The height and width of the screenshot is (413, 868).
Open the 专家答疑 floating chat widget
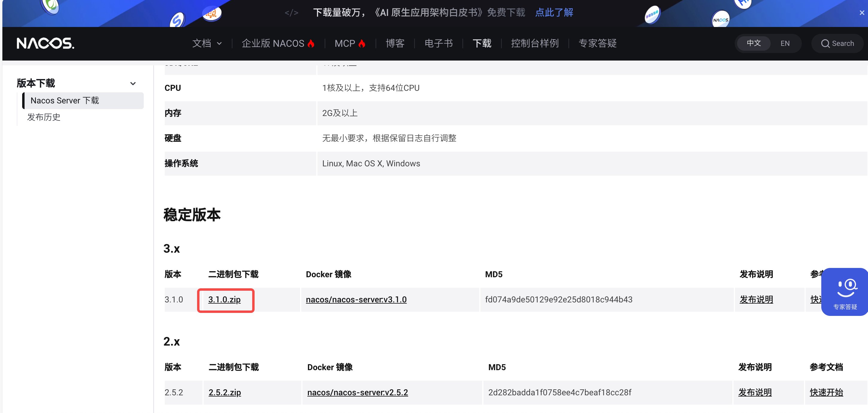[x=845, y=292]
